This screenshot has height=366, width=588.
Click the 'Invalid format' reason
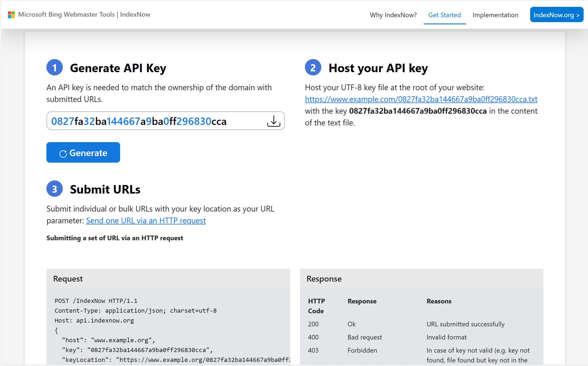pyautogui.click(x=447, y=337)
